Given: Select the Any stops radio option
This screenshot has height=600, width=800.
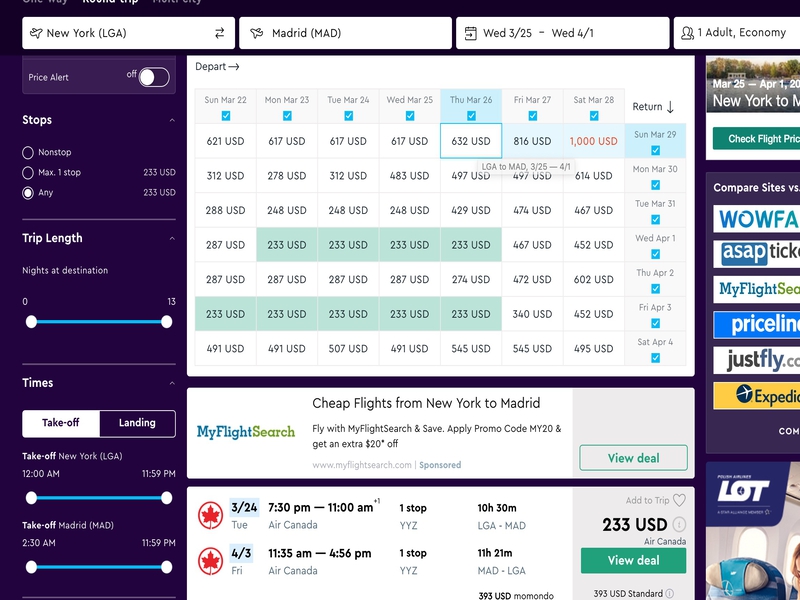Looking at the screenshot, I should pyautogui.click(x=28, y=192).
